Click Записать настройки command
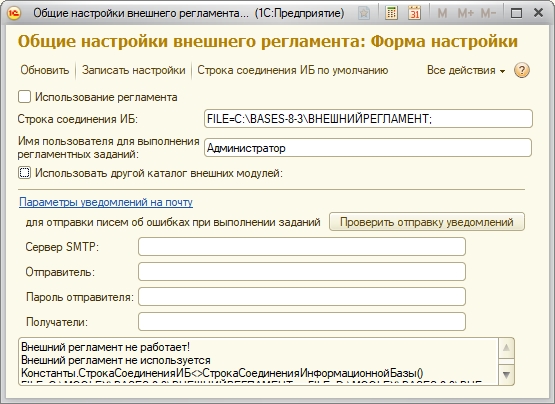Image resolution: width=555 pixels, height=404 pixels. coord(134,70)
